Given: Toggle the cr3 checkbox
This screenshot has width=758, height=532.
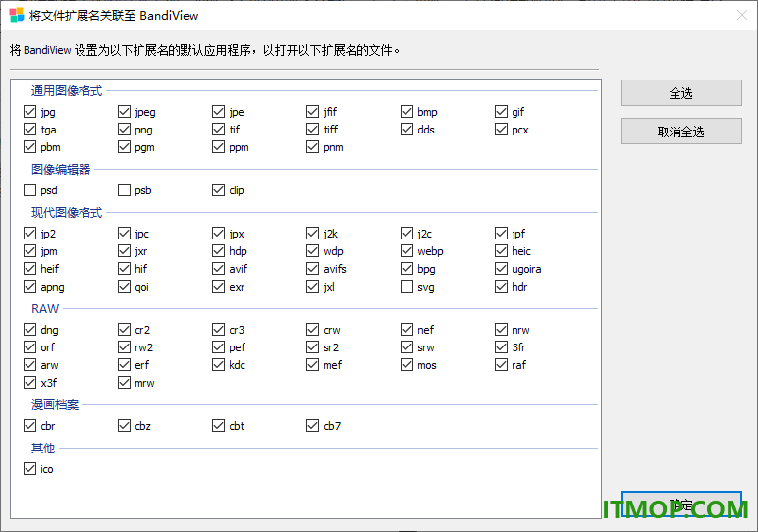Looking at the screenshot, I should tap(219, 330).
